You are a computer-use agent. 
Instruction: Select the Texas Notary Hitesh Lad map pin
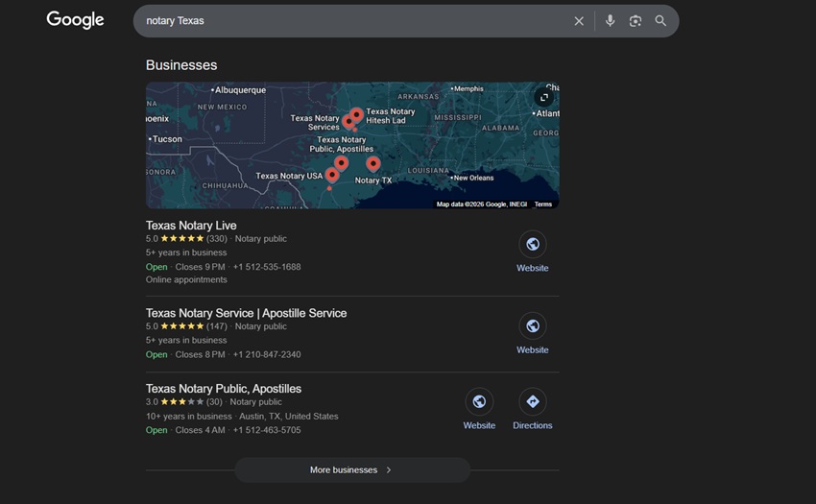[x=356, y=114]
